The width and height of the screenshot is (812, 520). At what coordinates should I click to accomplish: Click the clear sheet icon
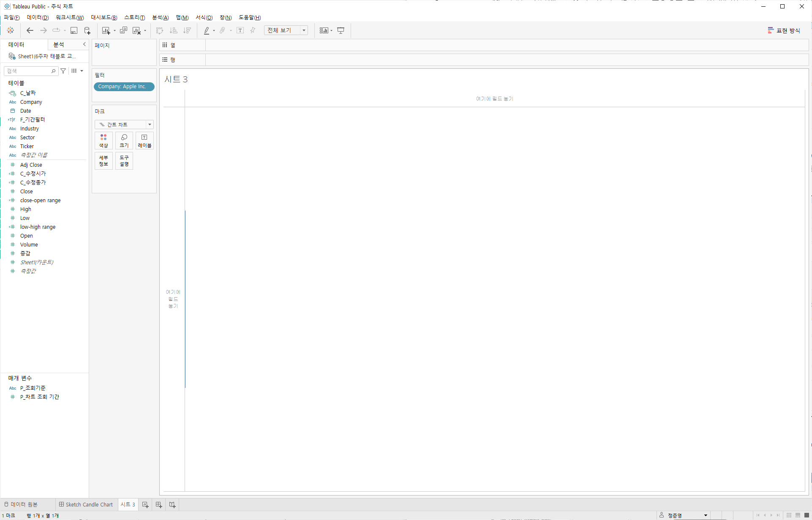coord(136,30)
